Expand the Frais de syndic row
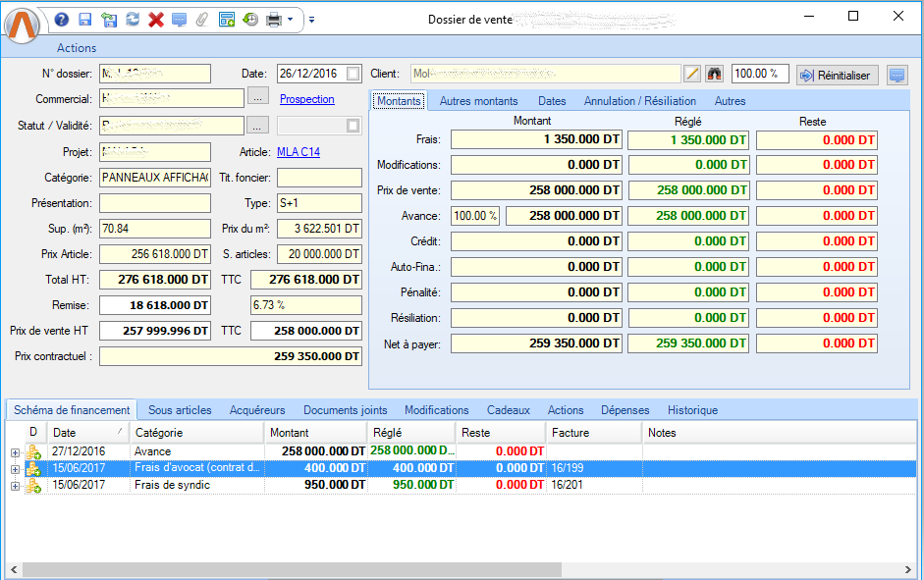This screenshot has width=924, height=580. click(x=15, y=486)
